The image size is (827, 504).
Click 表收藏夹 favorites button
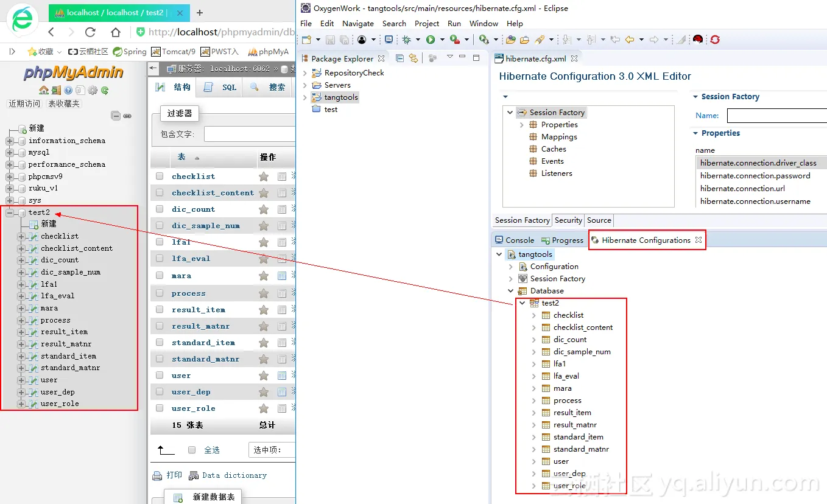[64, 103]
